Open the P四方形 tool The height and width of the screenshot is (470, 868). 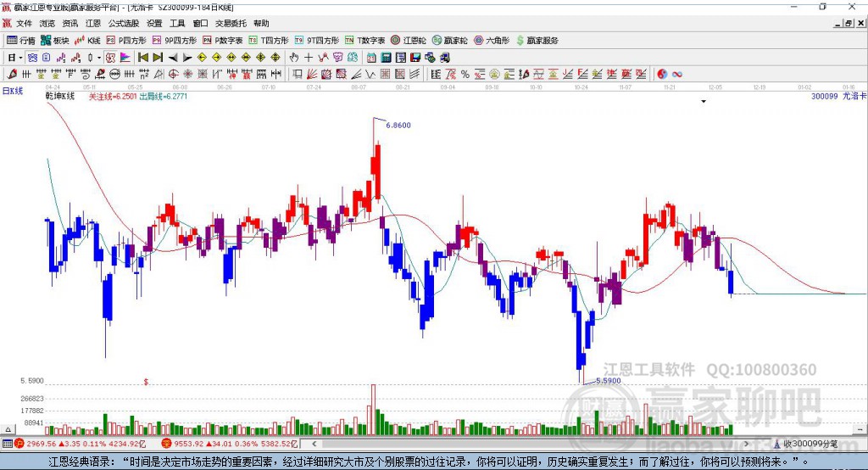click(x=126, y=41)
